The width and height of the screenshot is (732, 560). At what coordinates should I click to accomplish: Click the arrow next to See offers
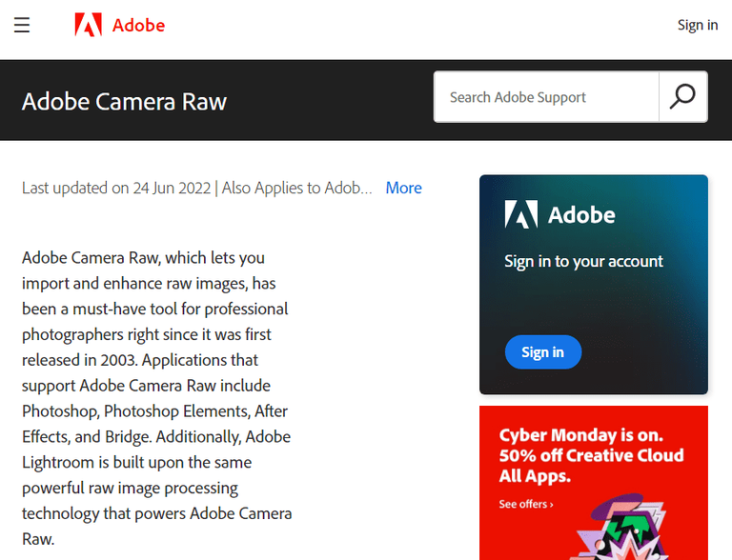pyautogui.click(x=551, y=504)
